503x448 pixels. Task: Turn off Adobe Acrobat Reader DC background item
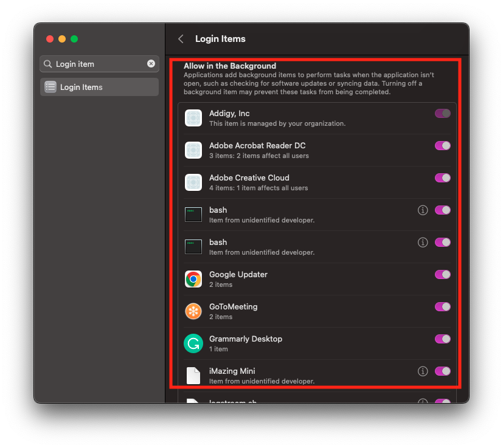click(443, 146)
